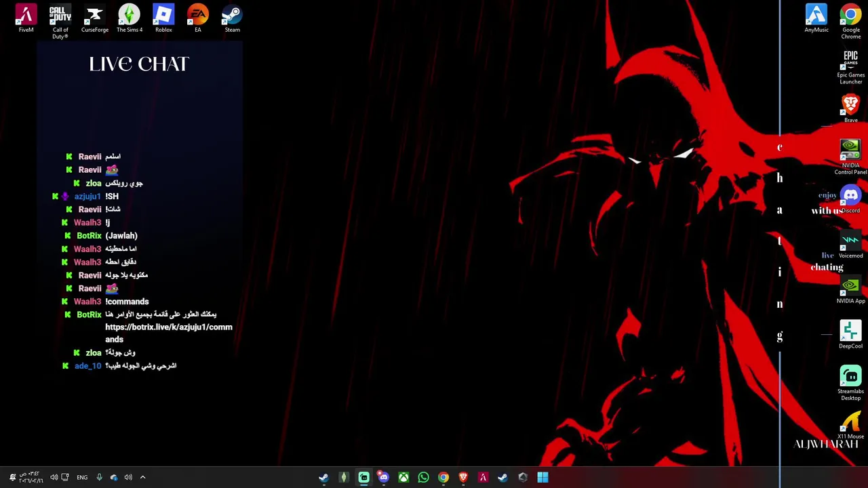The height and width of the screenshot is (488, 868).
Task: Click the !commands chat message
Action: pyautogui.click(x=127, y=302)
